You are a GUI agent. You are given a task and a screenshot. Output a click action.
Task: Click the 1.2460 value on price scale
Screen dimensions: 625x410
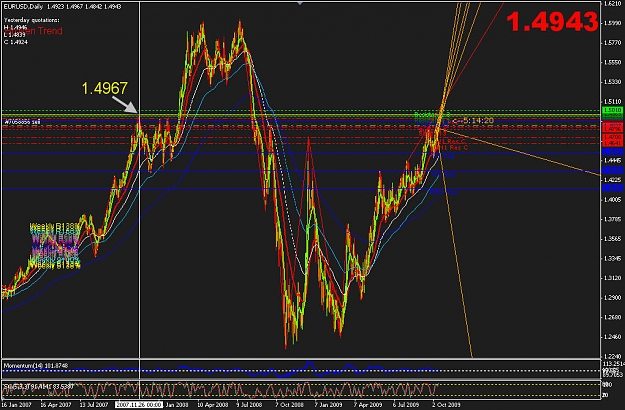(x=613, y=337)
